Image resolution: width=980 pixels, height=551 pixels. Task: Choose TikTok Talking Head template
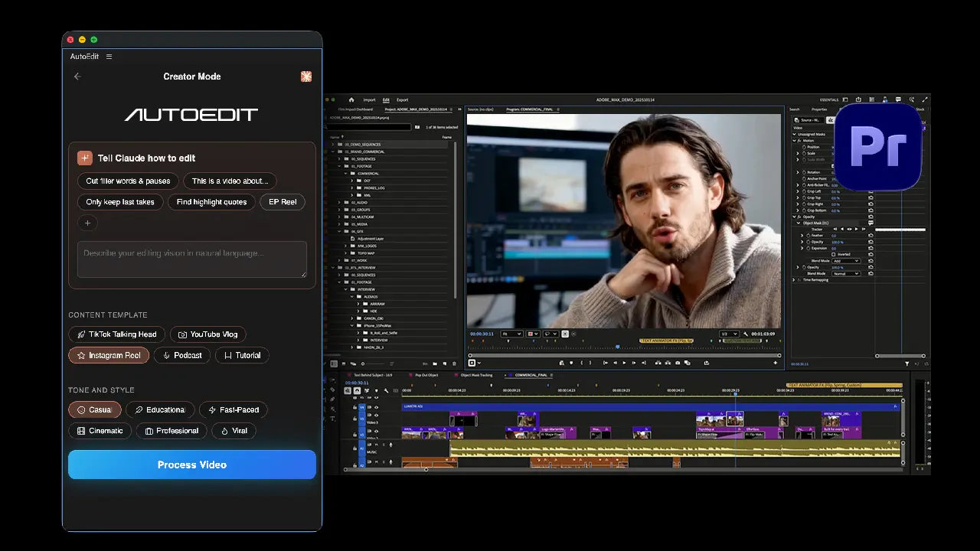117,334
